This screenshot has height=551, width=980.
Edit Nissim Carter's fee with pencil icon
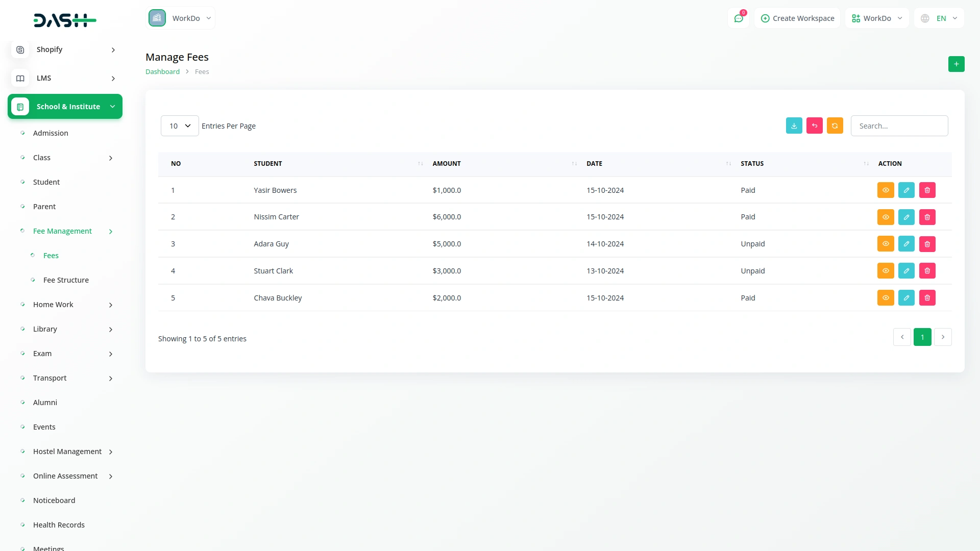click(x=906, y=217)
